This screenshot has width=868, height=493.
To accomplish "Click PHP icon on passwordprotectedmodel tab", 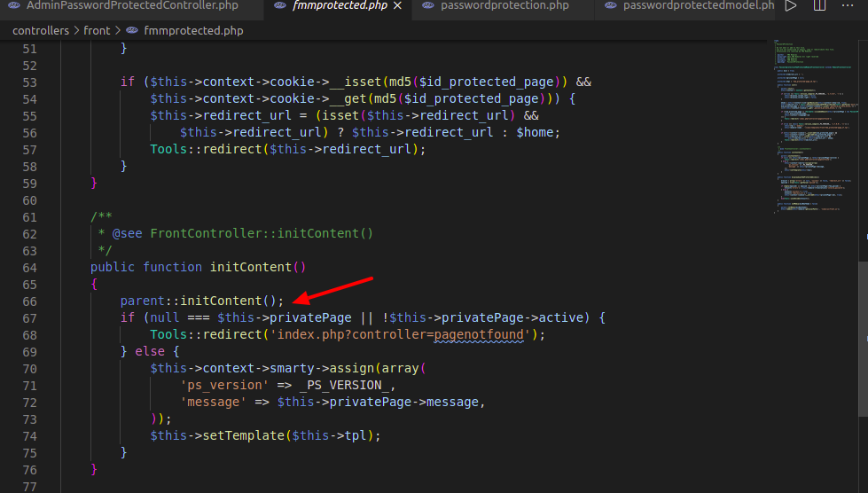I will click(611, 5).
